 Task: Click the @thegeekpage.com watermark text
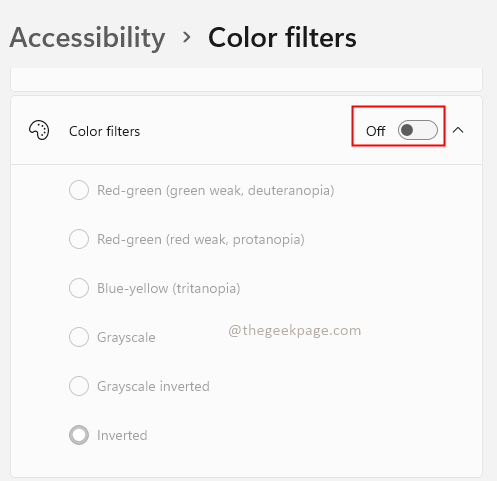(x=295, y=331)
